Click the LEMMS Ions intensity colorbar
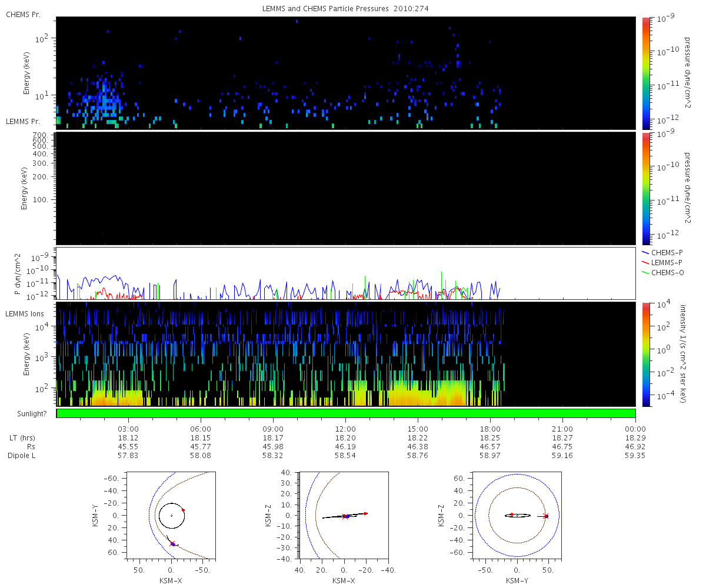 pos(646,354)
